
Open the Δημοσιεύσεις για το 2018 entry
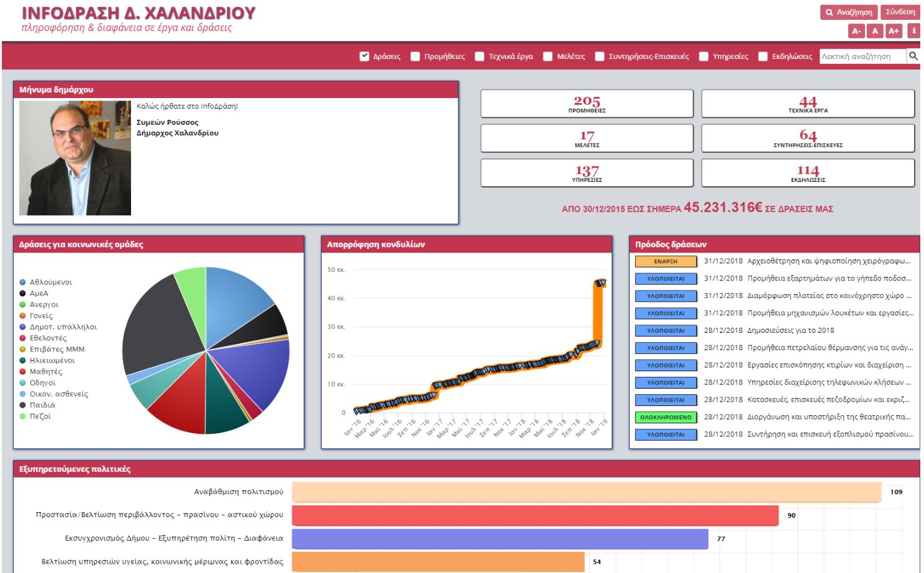pyautogui.click(x=790, y=331)
